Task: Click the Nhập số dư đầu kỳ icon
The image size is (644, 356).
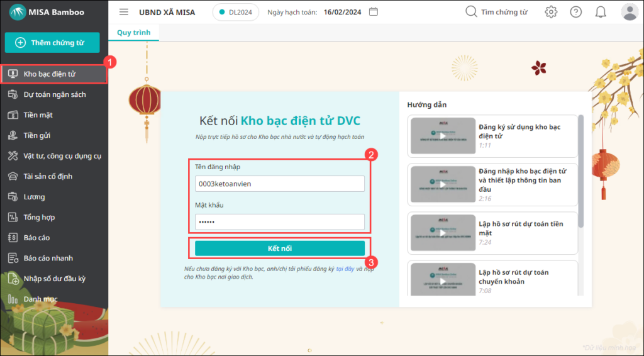Action: coord(13,279)
